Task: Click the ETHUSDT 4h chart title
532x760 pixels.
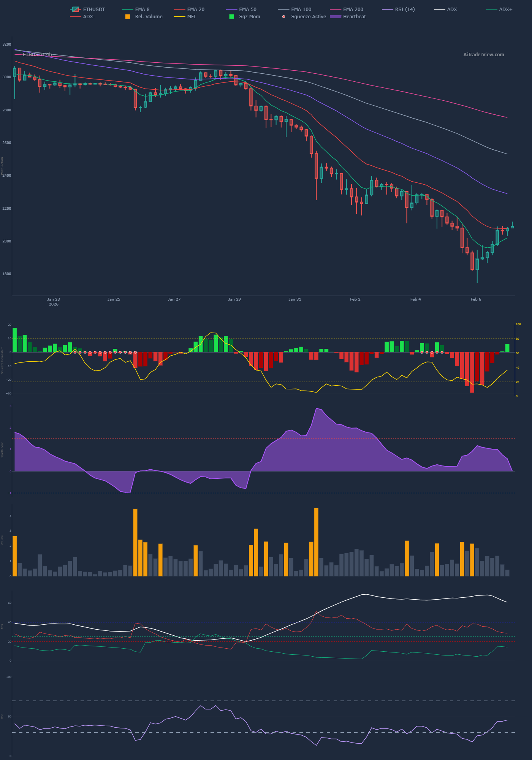Action: [37, 55]
